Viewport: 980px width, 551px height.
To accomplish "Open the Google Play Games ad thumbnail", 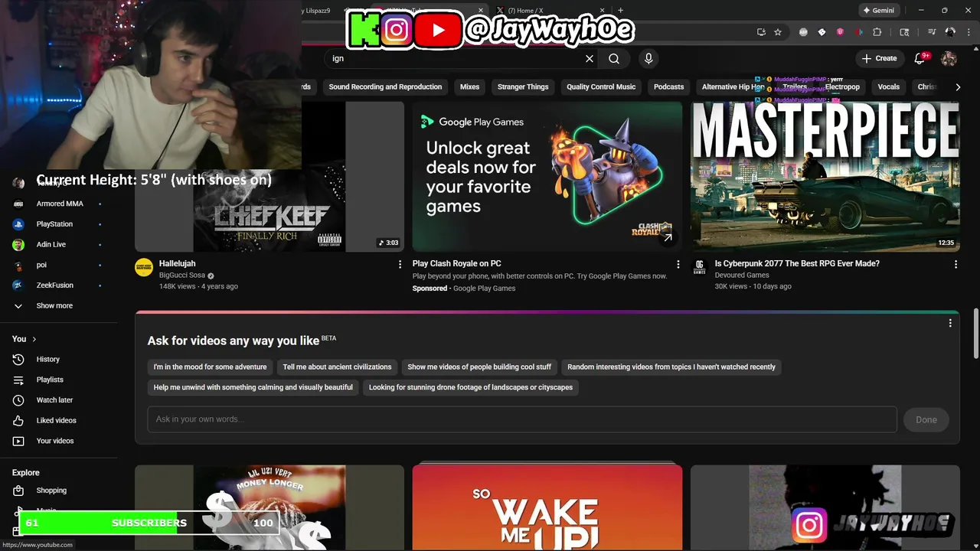I will click(547, 177).
